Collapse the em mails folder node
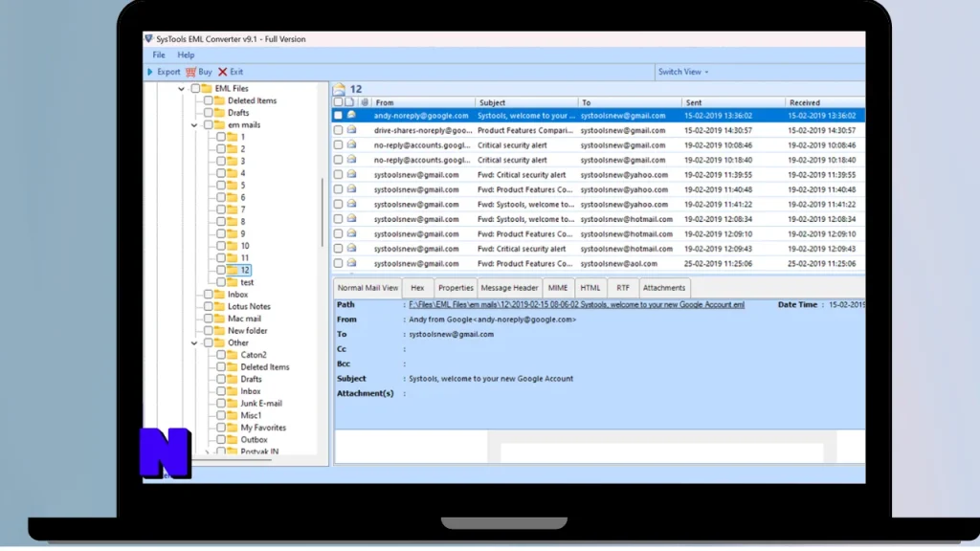The width and height of the screenshot is (980, 551). click(194, 125)
